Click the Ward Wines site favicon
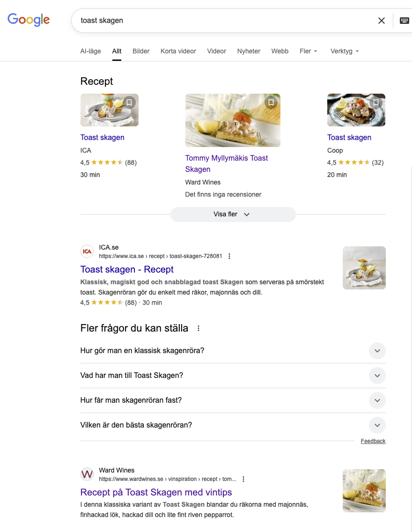Viewport: 412px width, 532px height. (87, 474)
